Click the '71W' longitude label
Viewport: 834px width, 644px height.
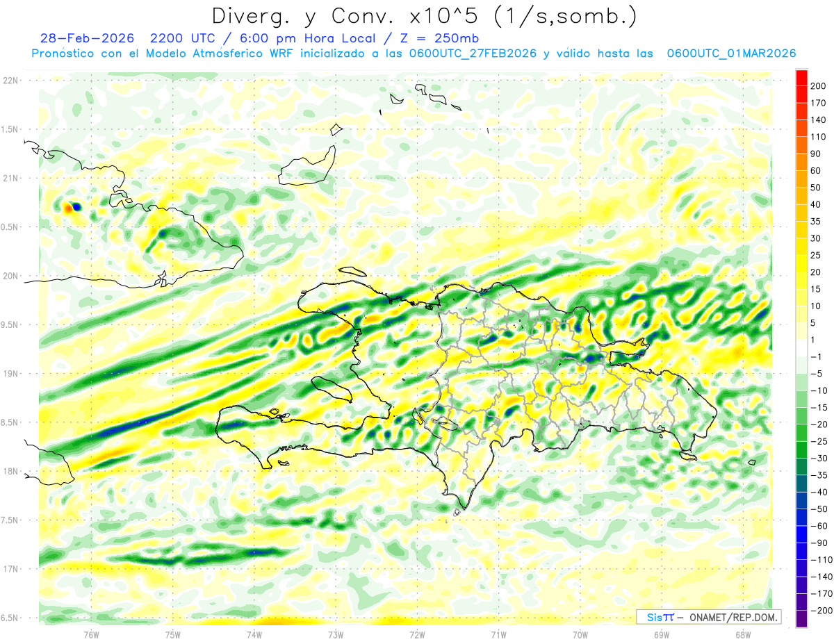pos(498,634)
